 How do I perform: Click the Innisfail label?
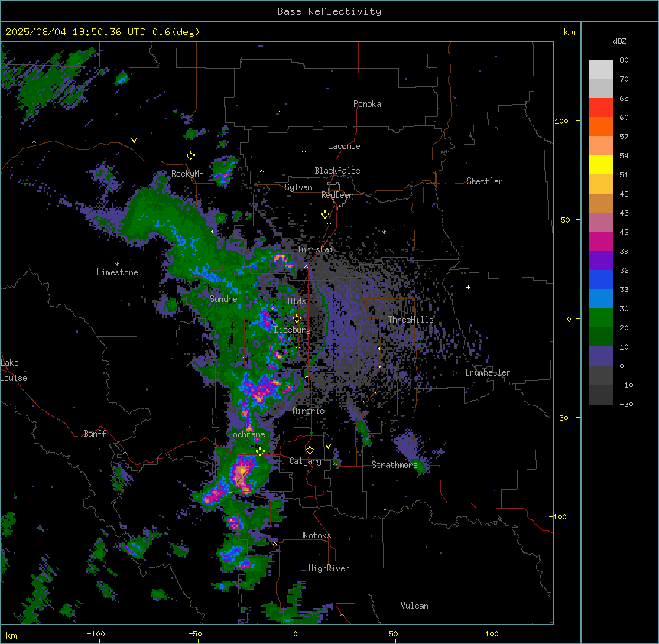point(318,249)
